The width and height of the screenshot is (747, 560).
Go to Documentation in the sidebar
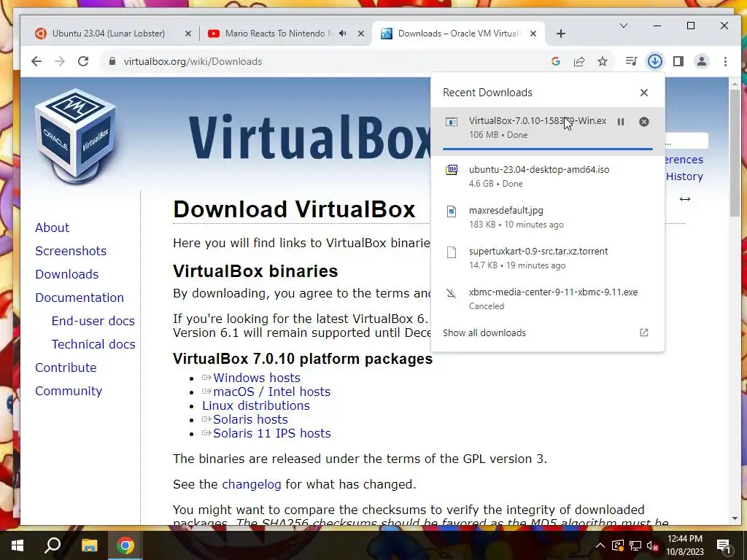pyautogui.click(x=79, y=297)
